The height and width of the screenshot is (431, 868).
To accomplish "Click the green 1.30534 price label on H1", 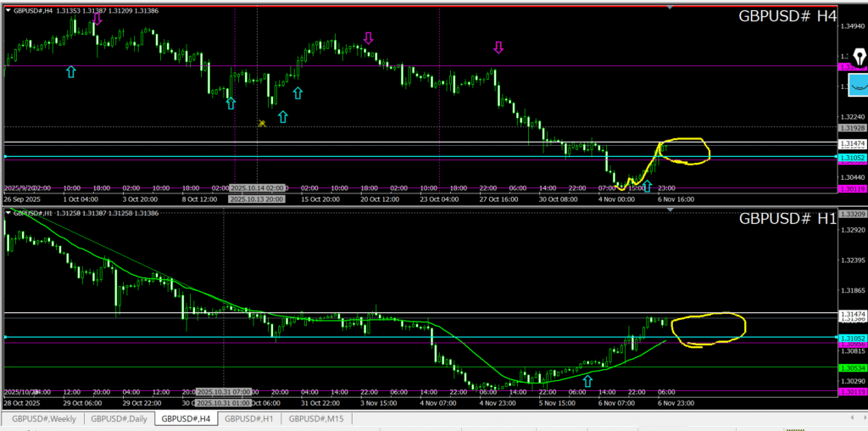I will 850,368.
